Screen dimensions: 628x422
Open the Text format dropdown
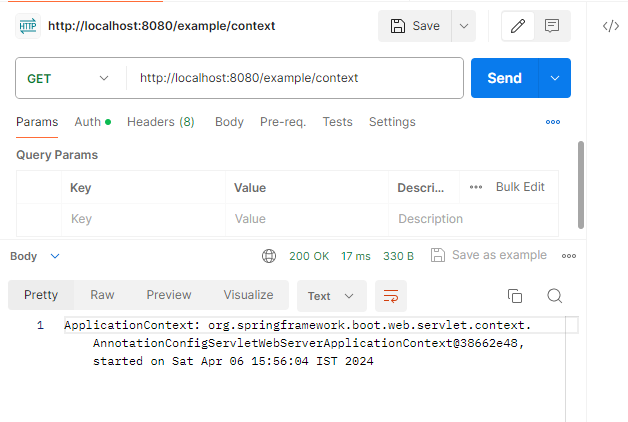[x=331, y=296]
